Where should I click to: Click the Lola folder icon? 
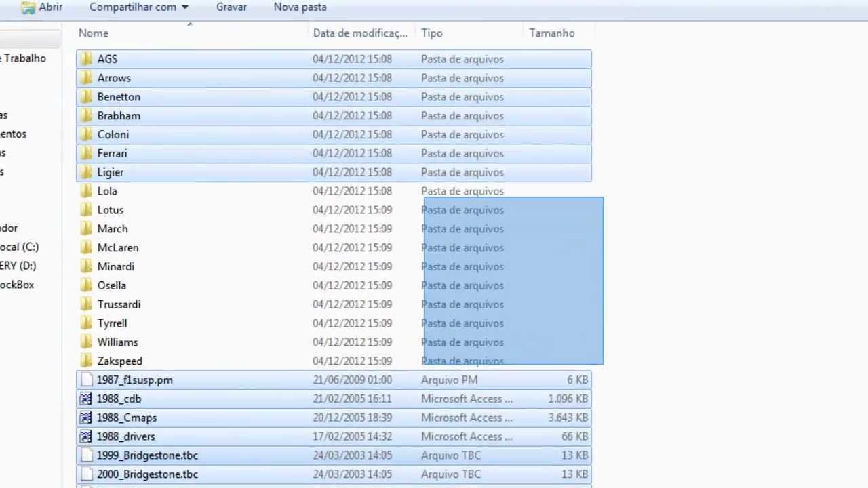(x=85, y=191)
